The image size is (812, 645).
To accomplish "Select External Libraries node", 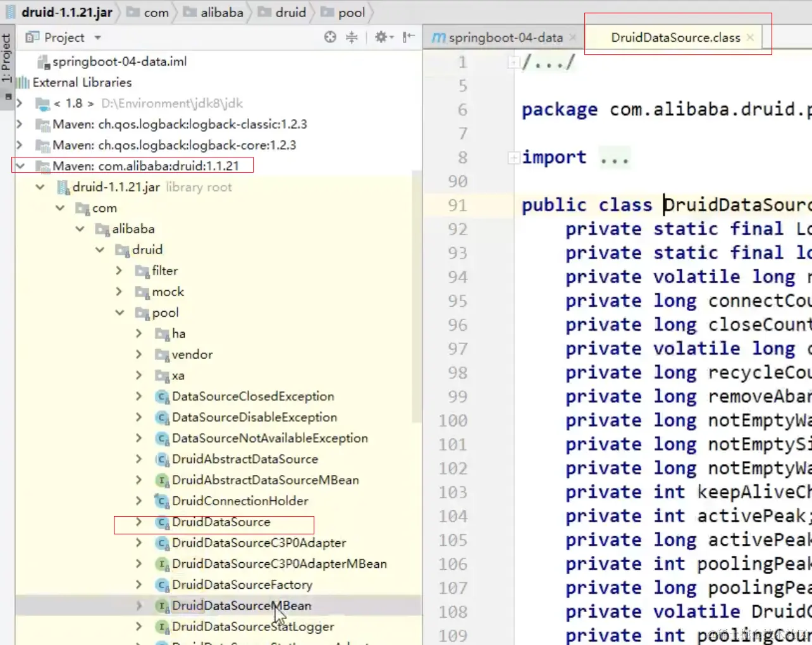I will [75, 82].
